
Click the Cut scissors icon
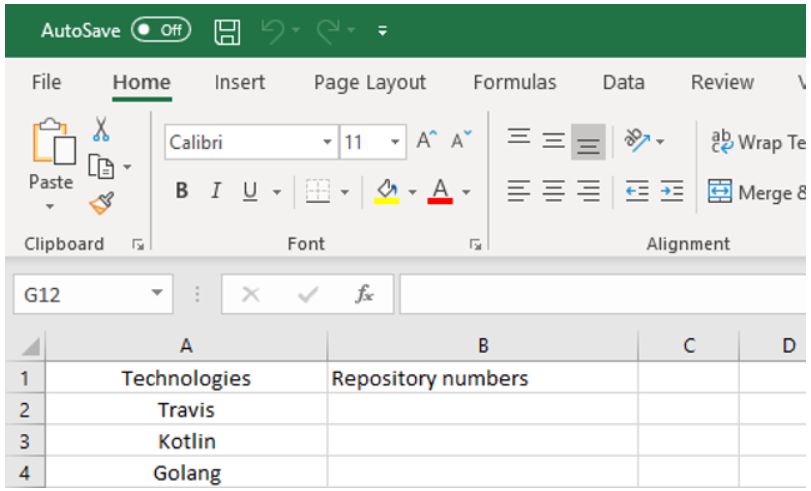[x=101, y=129]
